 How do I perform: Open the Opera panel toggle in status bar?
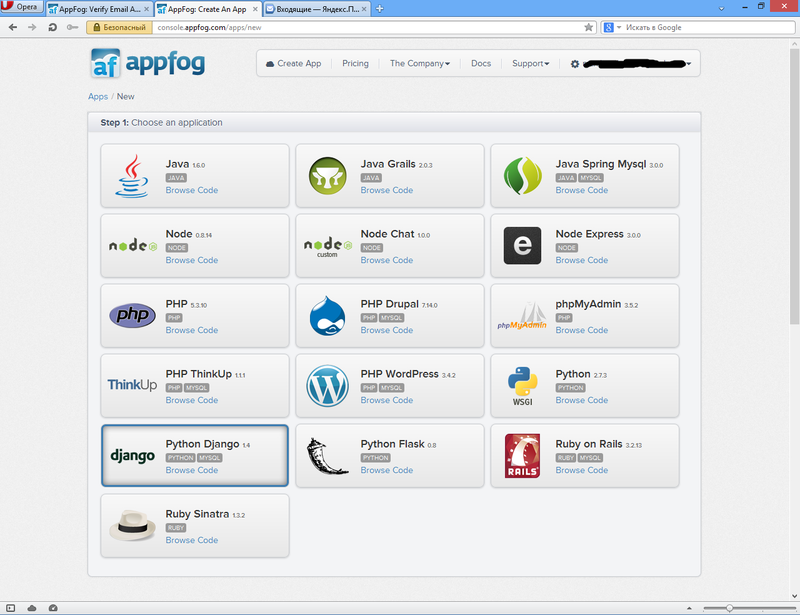point(10,608)
